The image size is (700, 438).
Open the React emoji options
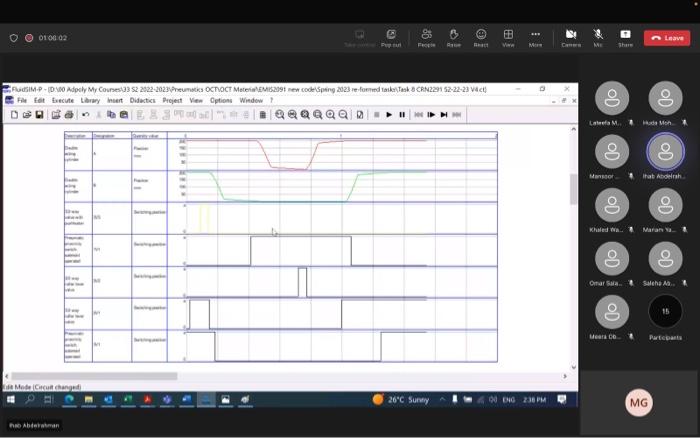point(481,38)
